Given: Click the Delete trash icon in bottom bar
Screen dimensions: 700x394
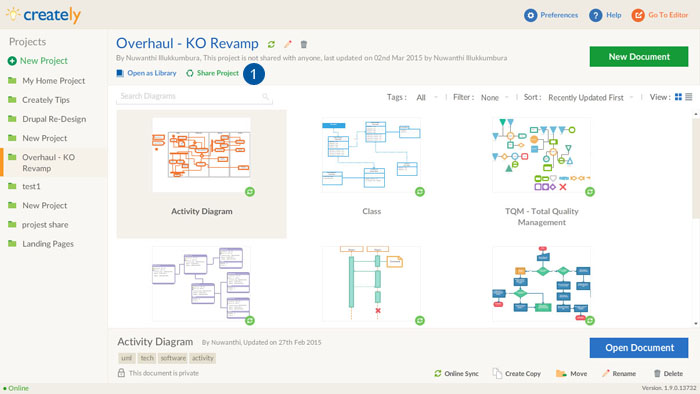Looking at the screenshot, I should (657, 373).
